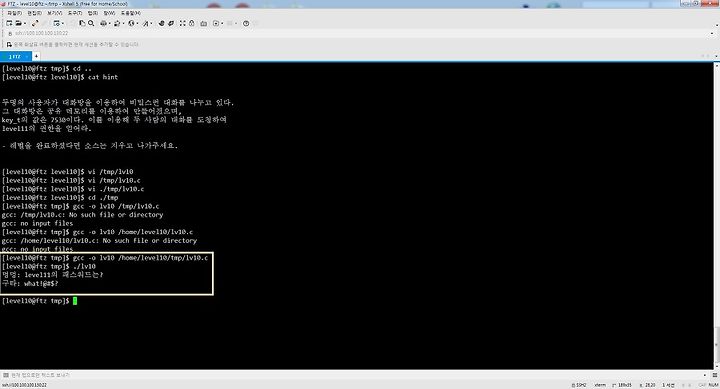Image resolution: width=720 pixels, height=389 pixels.
Task: Click the 'cat hint' command line in terminal
Action: pyautogui.click(x=60, y=77)
